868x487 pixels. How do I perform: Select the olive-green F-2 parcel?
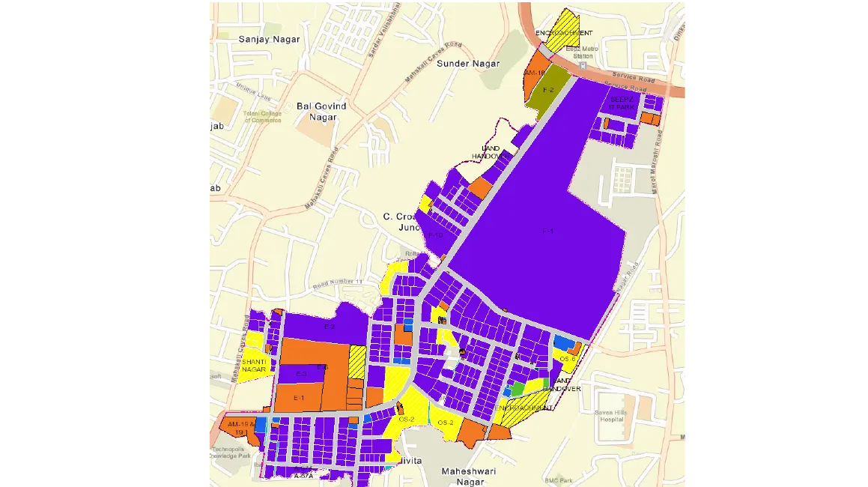pyautogui.click(x=548, y=89)
